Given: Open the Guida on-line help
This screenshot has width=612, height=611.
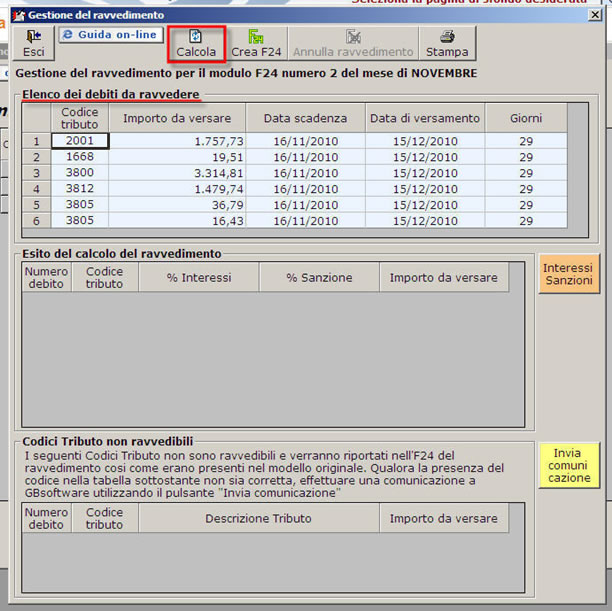Looking at the screenshot, I should [x=110, y=36].
